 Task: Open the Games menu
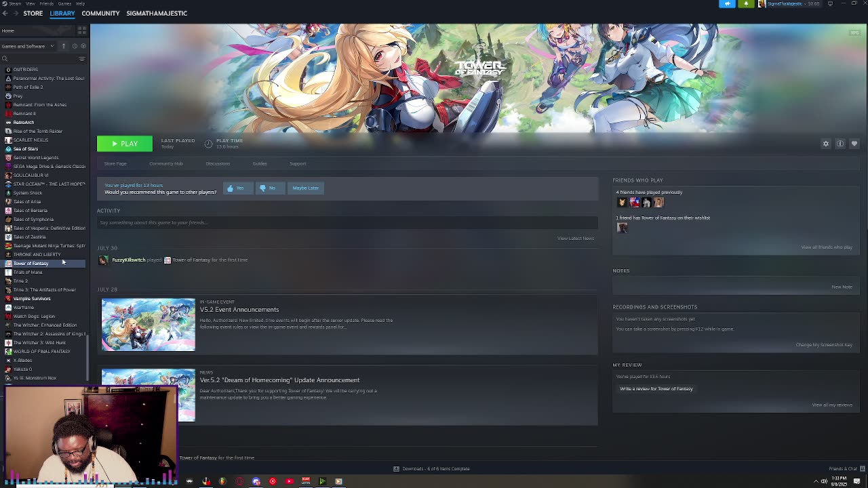pos(65,3)
